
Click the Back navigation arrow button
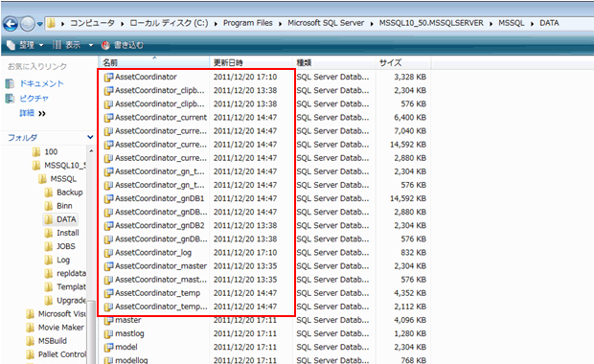pyautogui.click(x=11, y=24)
